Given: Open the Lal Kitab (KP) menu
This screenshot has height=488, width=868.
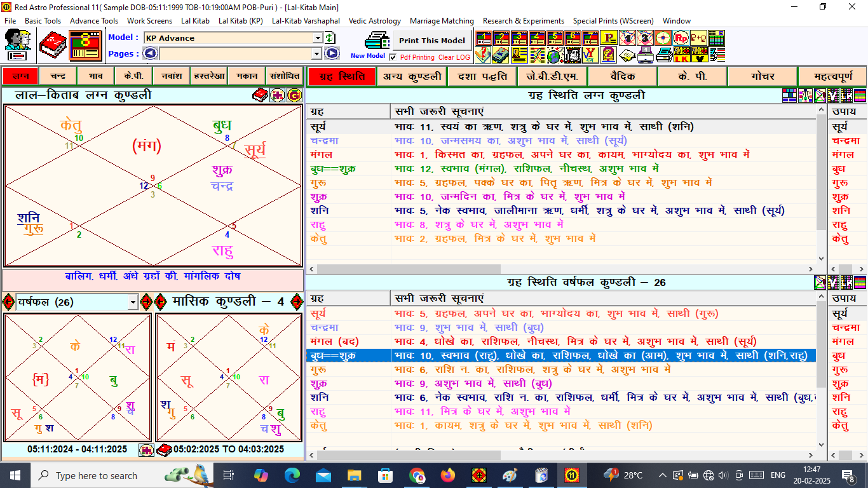Looking at the screenshot, I should (x=240, y=21).
